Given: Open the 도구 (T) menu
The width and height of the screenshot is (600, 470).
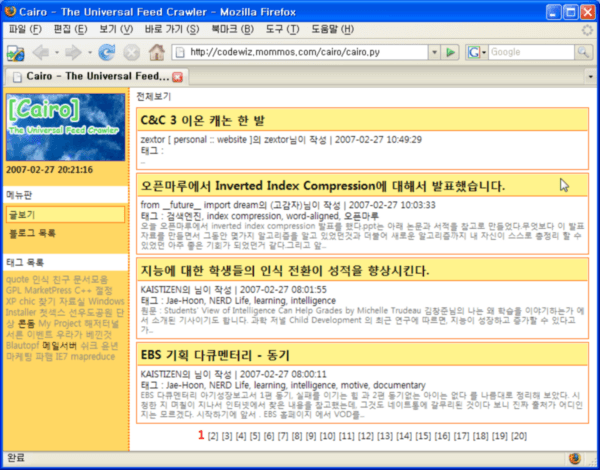Looking at the screenshot, I should tap(269, 29).
